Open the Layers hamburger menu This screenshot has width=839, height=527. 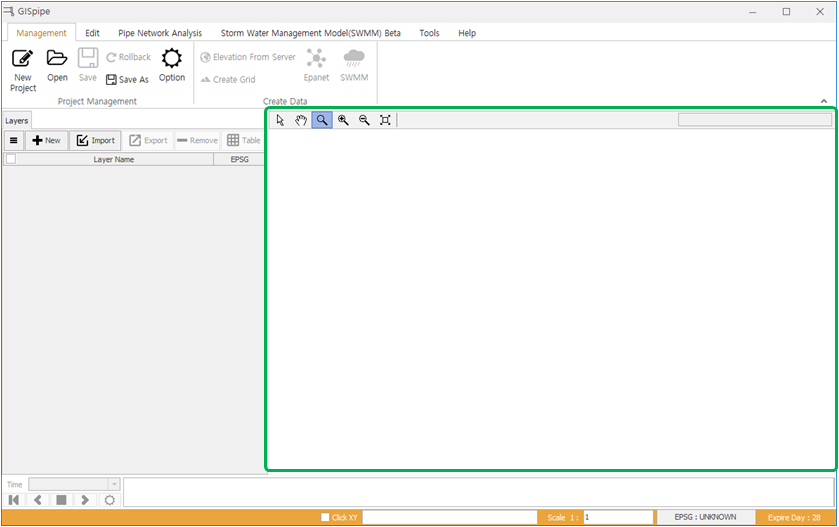click(14, 140)
